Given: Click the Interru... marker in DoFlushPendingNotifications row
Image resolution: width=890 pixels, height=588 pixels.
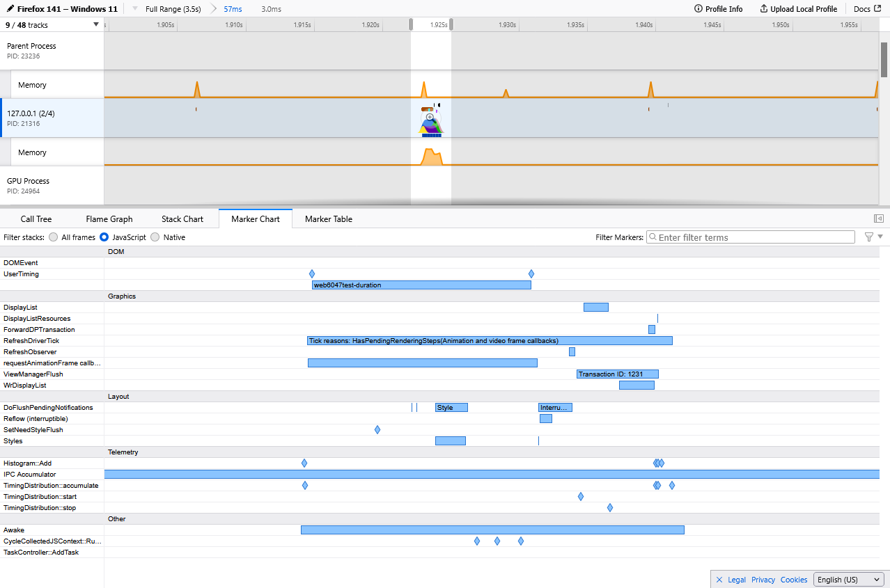Looking at the screenshot, I should point(555,407).
